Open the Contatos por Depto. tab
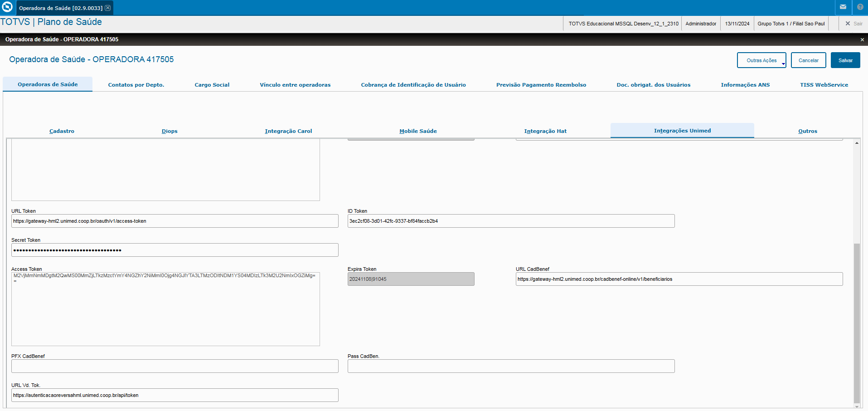 click(x=136, y=85)
